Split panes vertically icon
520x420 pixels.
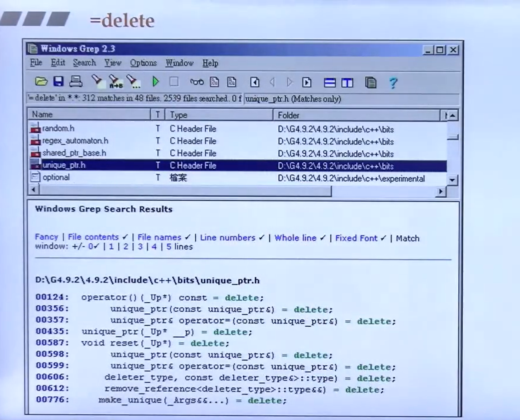pos(347,82)
